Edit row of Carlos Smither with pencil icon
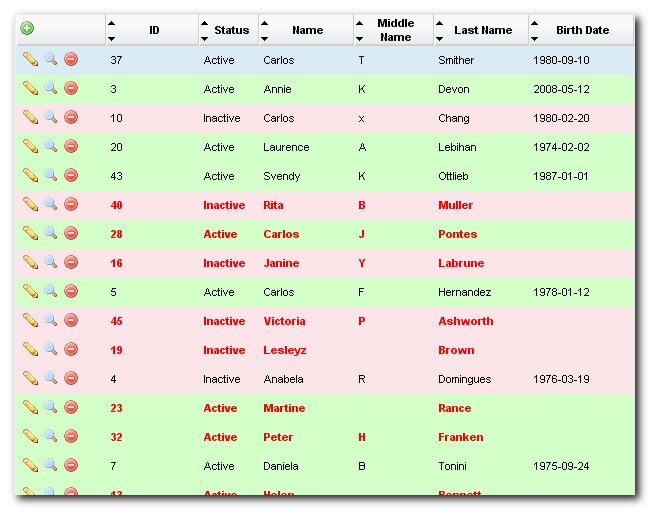 point(31,59)
